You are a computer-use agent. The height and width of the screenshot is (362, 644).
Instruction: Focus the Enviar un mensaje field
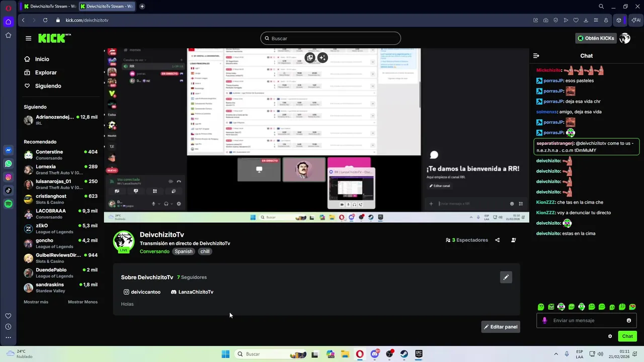(587, 320)
